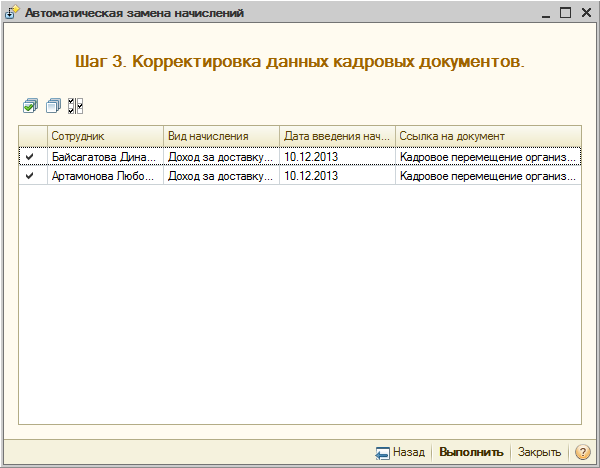Select the first row's 10.12.2013 date cell
The image size is (600, 468).
(x=337, y=156)
